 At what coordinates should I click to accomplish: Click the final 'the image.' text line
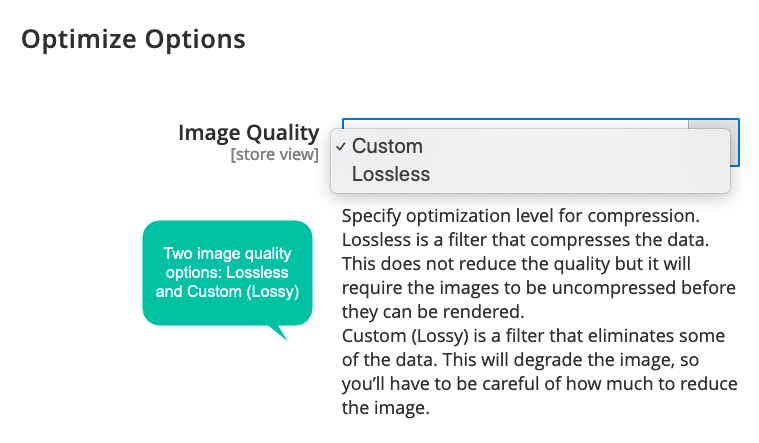386,408
